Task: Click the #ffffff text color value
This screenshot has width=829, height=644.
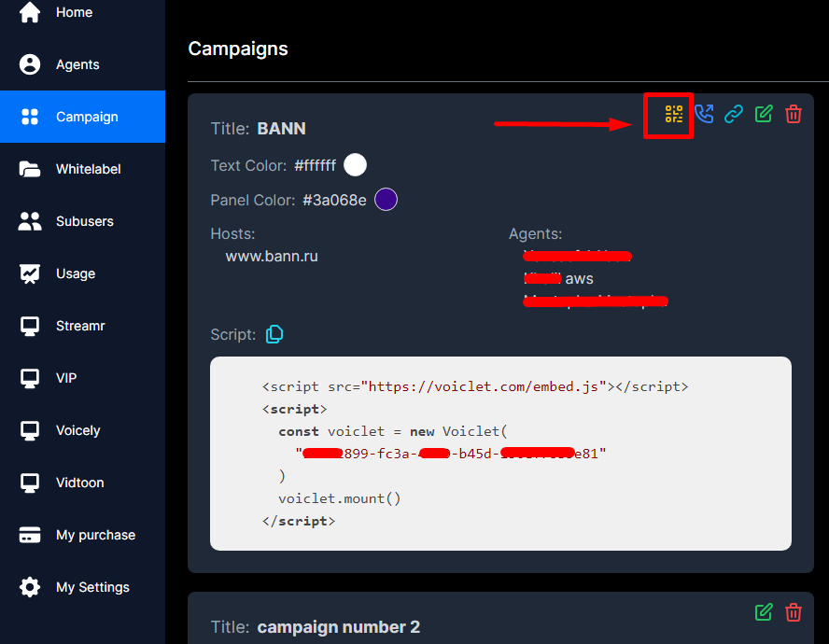Action: click(316, 165)
